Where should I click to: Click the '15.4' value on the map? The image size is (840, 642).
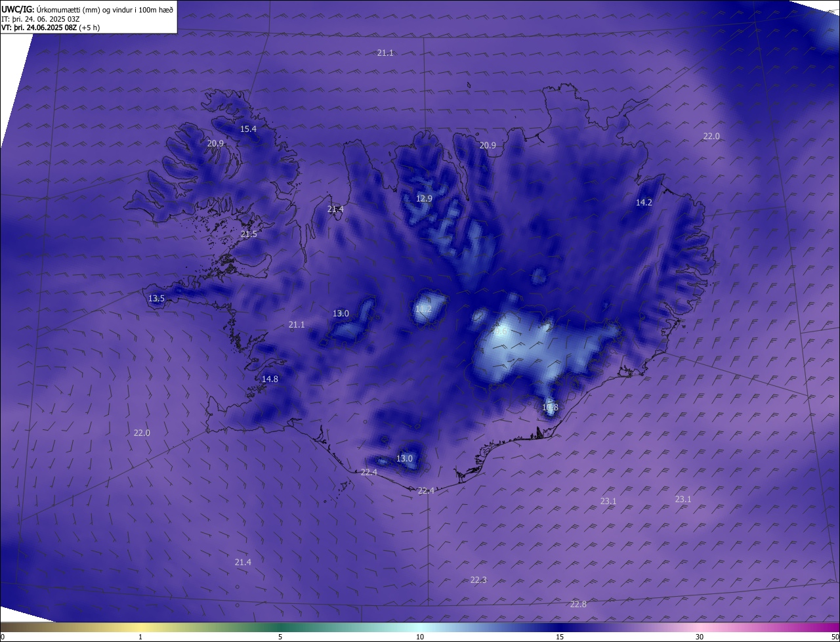(248, 129)
